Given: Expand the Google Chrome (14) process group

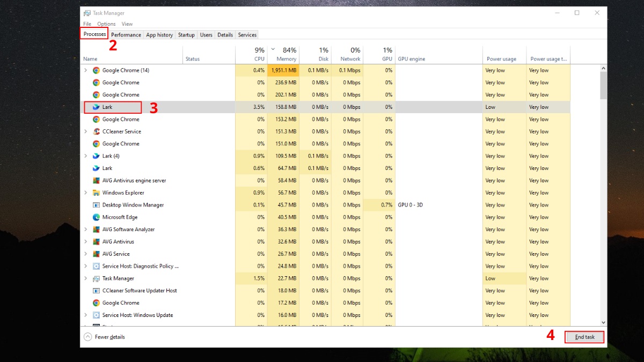Looking at the screenshot, I should [85, 70].
